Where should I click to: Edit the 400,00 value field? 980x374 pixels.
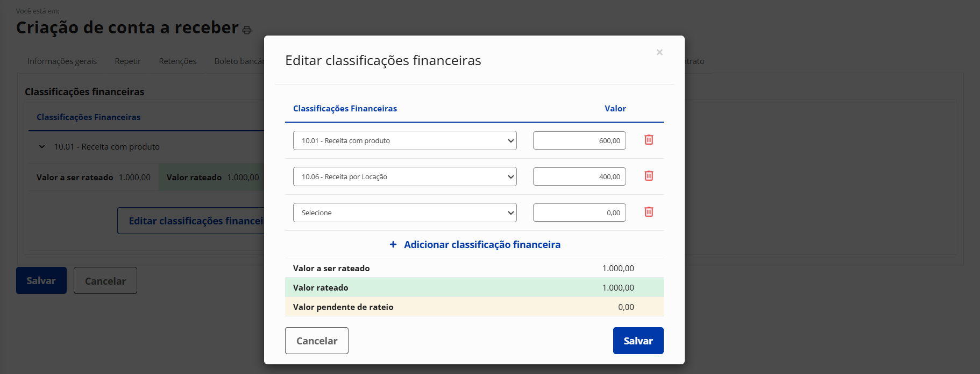579,177
